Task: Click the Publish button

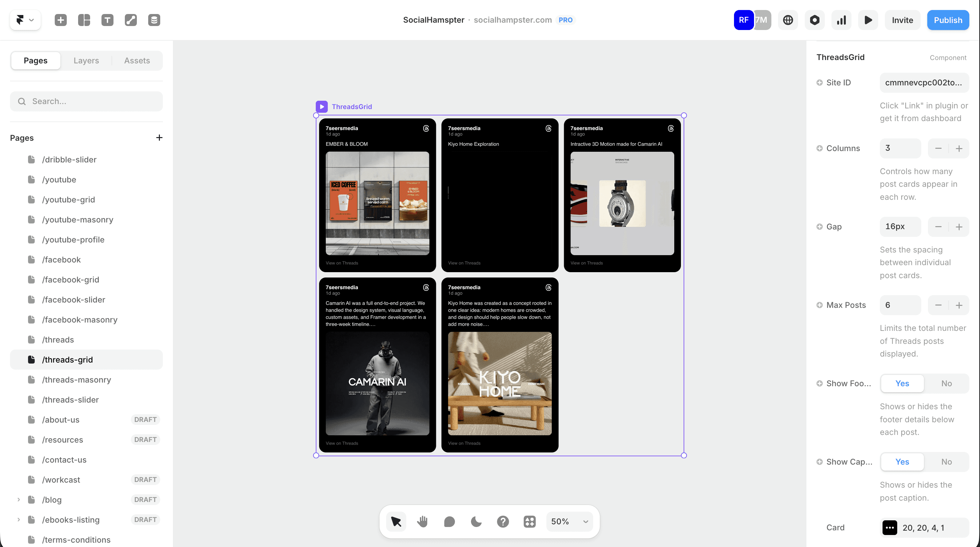Action: pos(948,20)
